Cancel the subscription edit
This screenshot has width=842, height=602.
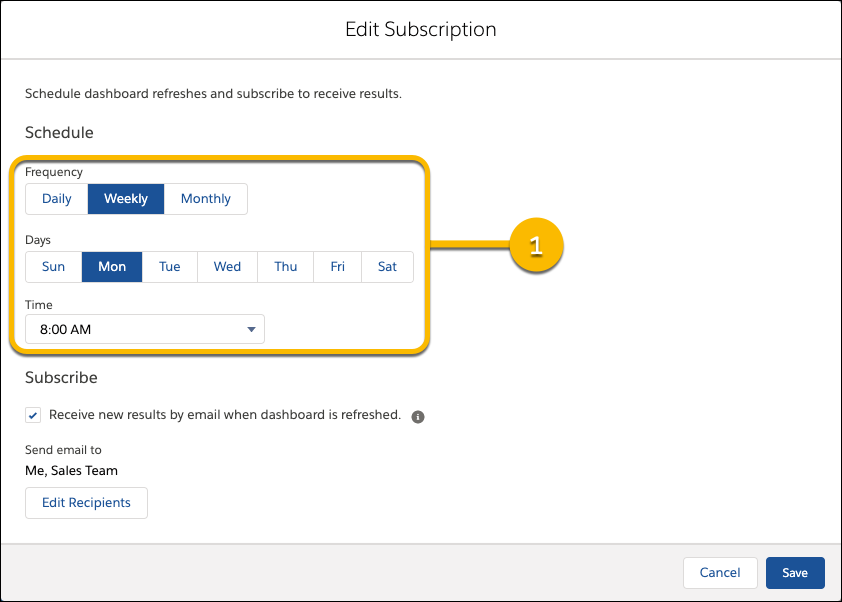(720, 573)
